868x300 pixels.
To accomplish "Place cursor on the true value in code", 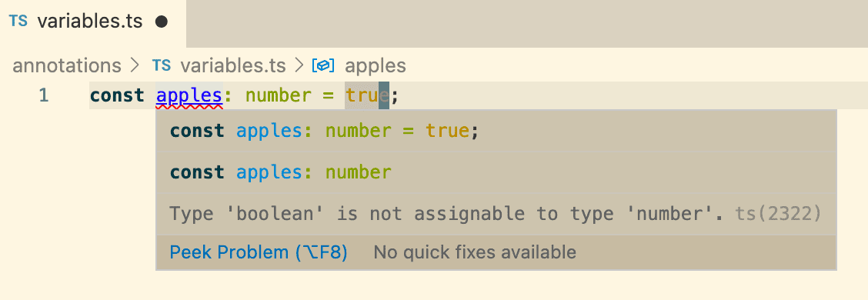I will coord(368,95).
